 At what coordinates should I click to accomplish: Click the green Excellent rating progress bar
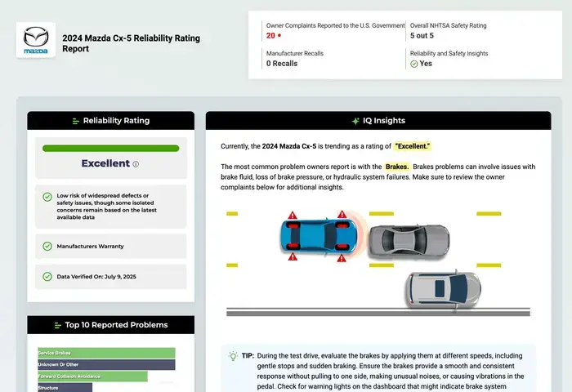(x=110, y=149)
